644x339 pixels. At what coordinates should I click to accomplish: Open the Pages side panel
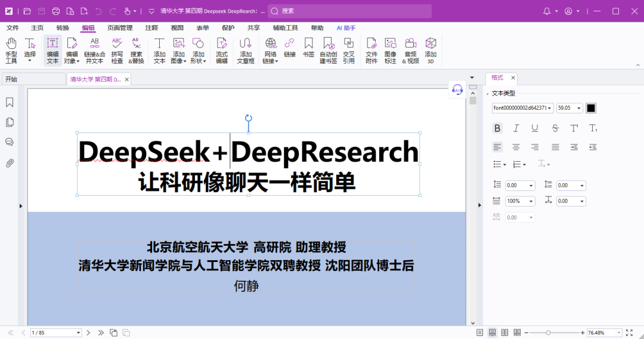(x=10, y=122)
